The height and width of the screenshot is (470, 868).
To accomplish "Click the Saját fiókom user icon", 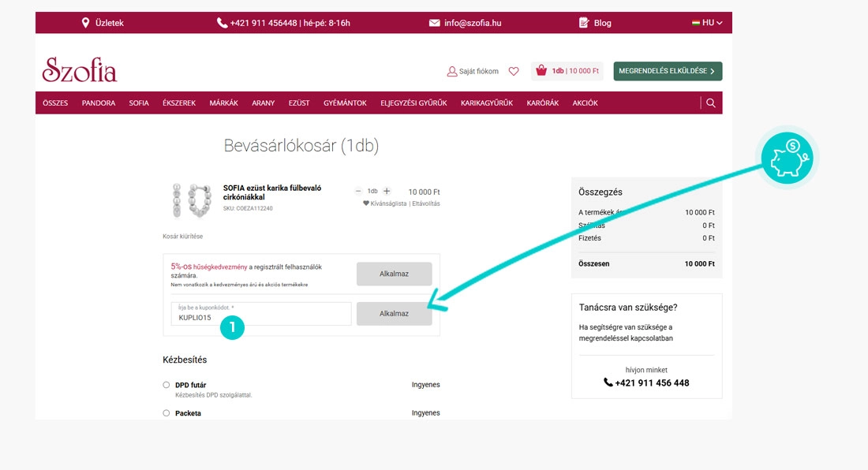I will click(x=451, y=71).
